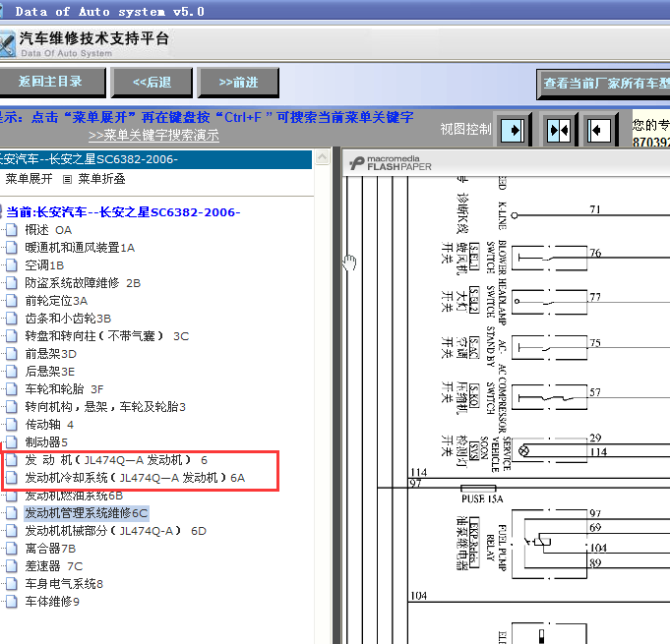Screen dimensions: 670x644
Task: Open 暖通机和通风装置1A item
Action: tap(80, 248)
